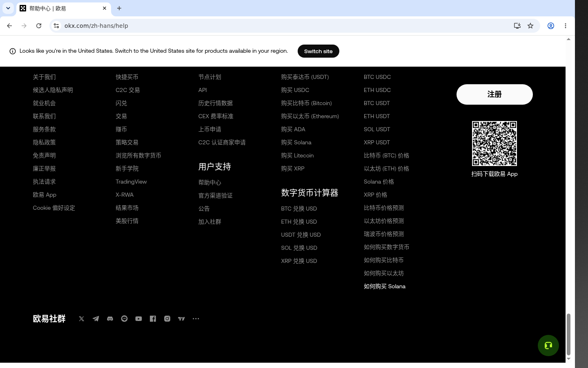Open the Instagram social icon
The height and width of the screenshot is (368, 588).
167,319
